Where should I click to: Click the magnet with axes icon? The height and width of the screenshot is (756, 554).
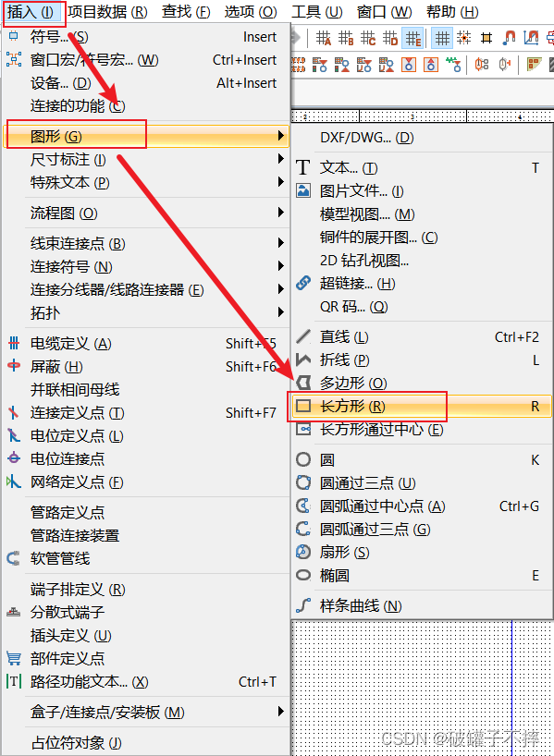(x=531, y=38)
